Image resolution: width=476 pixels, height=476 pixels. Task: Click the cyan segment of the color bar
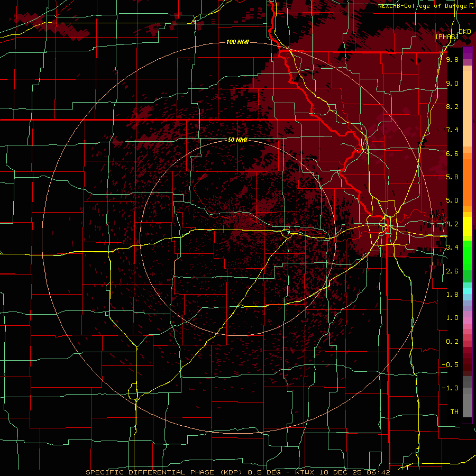467,290
